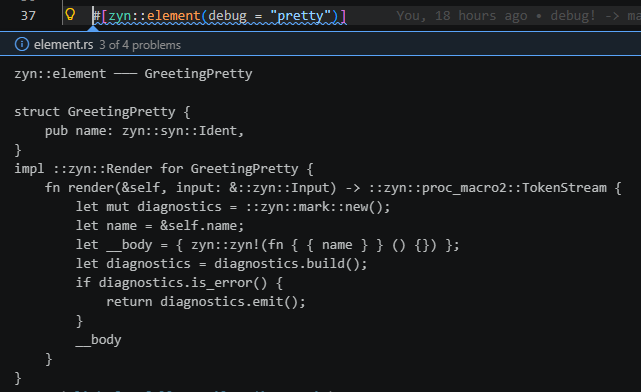
Task: Click 'let mut diagnostics = ::zyn::mark::new();' line
Action: pyautogui.click(x=233, y=206)
